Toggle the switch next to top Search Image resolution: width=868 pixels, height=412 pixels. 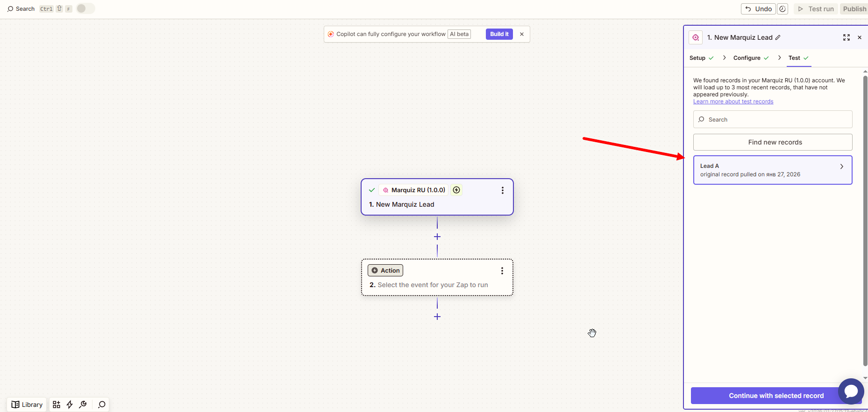click(85, 8)
